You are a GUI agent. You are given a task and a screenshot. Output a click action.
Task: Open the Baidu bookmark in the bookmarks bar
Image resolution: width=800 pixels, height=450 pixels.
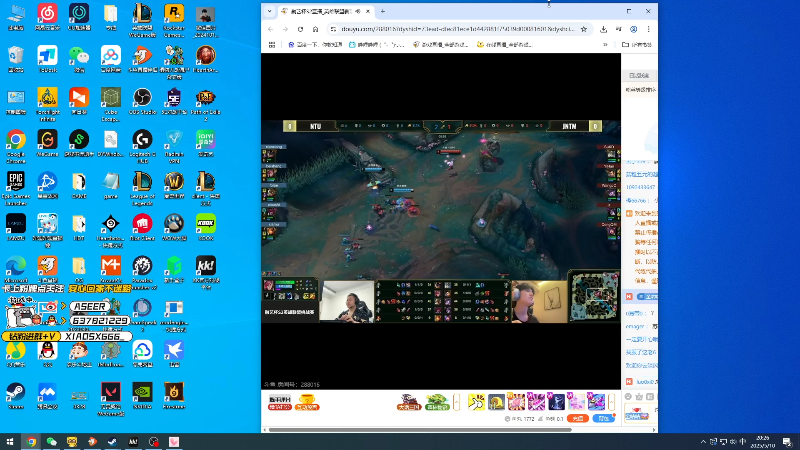(315, 45)
